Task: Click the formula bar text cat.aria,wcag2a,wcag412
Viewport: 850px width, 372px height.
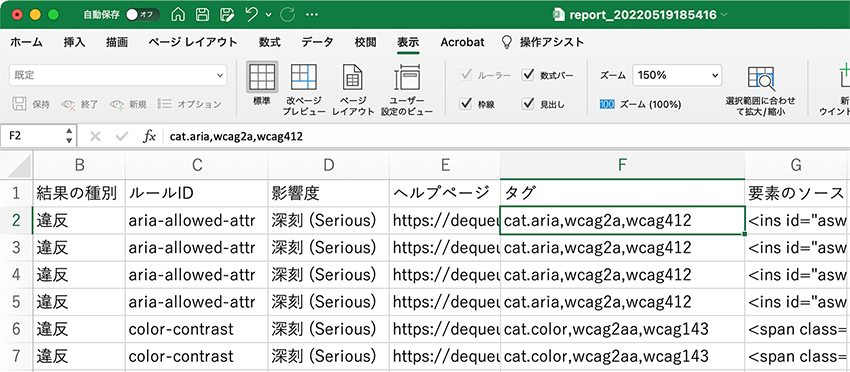Action: pyautogui.click(x=236, y=137)
